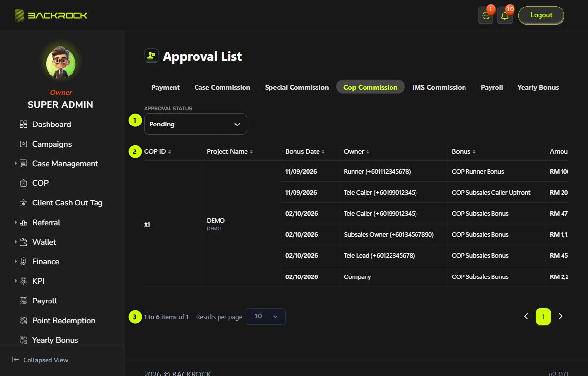Expand the Wallet submenu arrow

[16, 242]
